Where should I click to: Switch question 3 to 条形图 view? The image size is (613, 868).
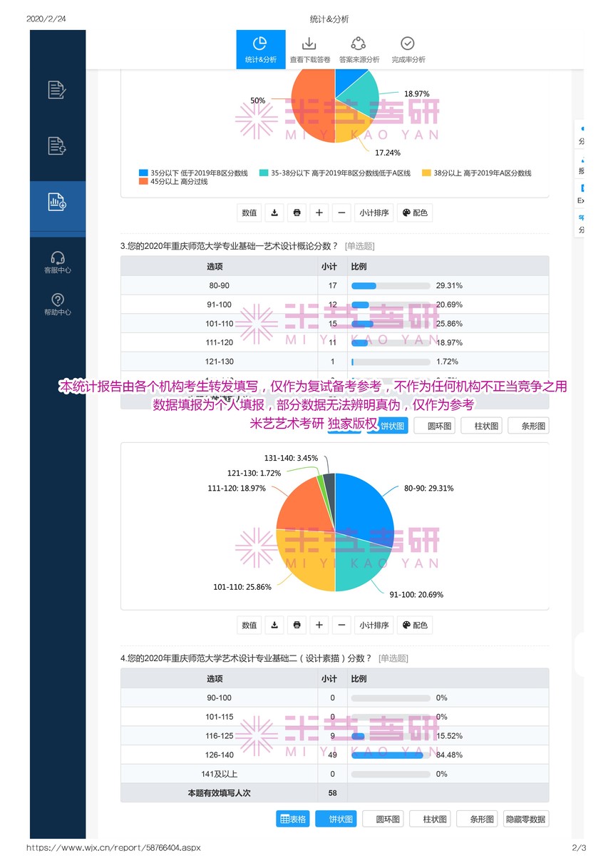pos(528,427)
